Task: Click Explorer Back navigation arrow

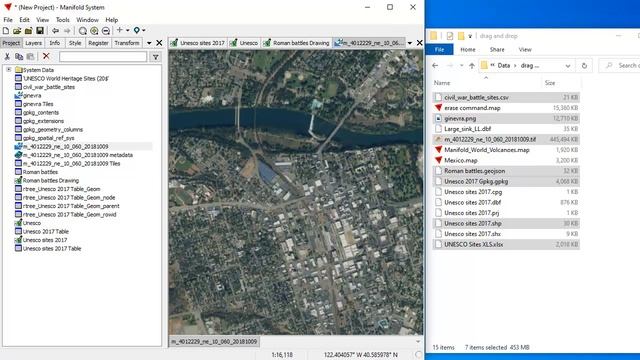Action: 435,65
